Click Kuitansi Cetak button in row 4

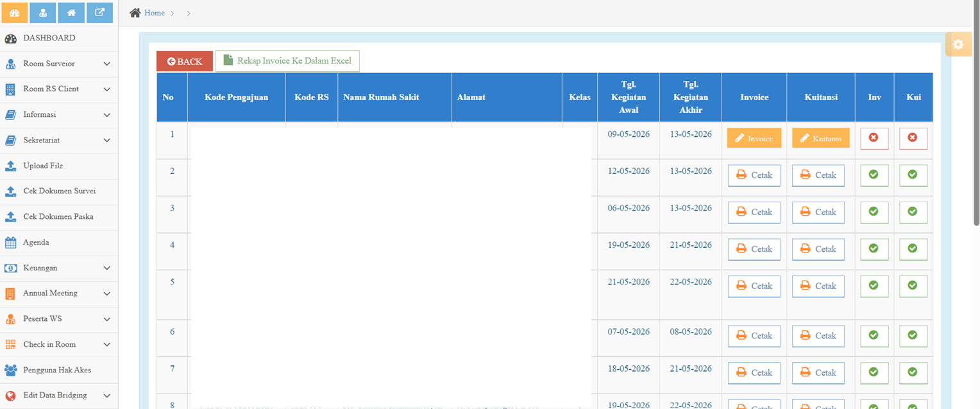(818, 249)
